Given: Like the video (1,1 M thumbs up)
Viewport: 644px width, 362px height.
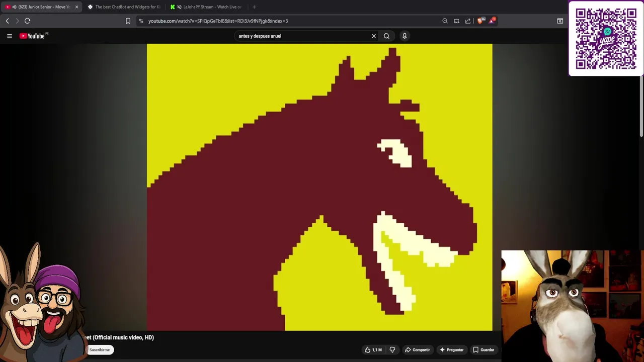Looking at the screenshot, I should click(373, 350).
